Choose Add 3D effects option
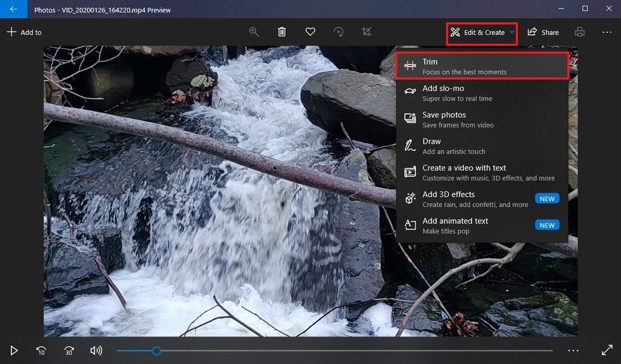This screenshot has width=621, height=364. [x=473, y=199]
